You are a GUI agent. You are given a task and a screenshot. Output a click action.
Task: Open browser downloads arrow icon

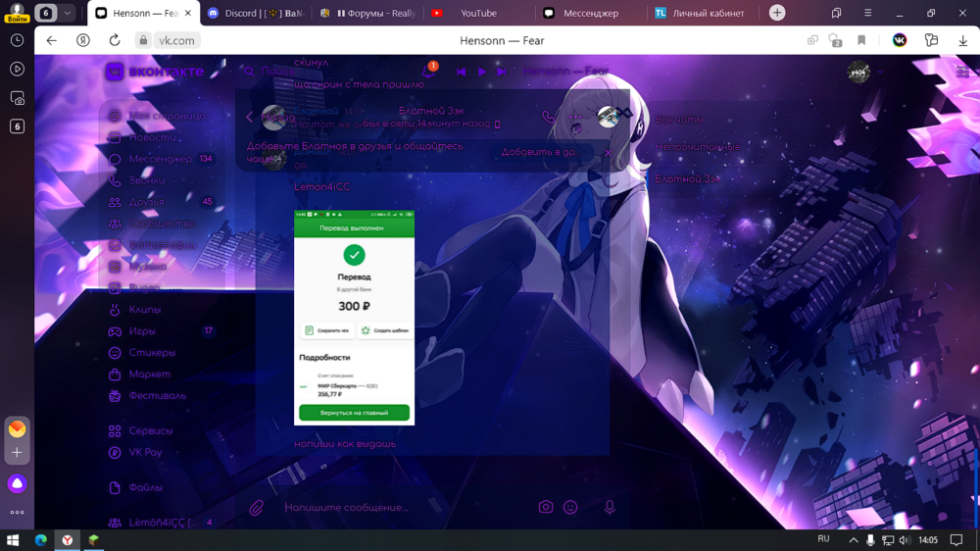coord(962,40)
